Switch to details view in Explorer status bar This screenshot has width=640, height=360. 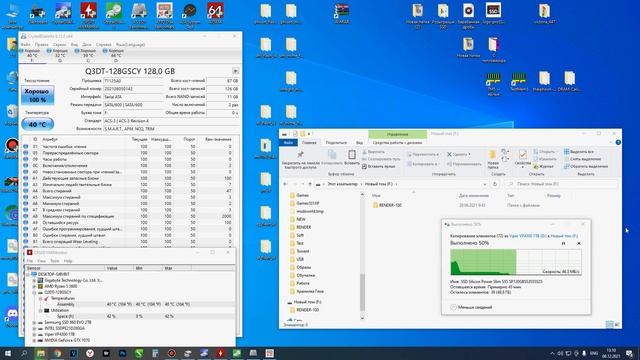tap(609, 324)
